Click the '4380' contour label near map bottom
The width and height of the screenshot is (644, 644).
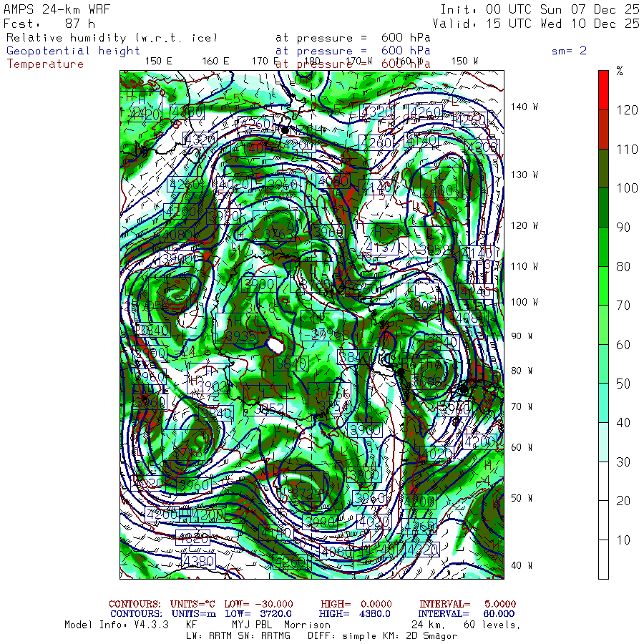point(199,560)
